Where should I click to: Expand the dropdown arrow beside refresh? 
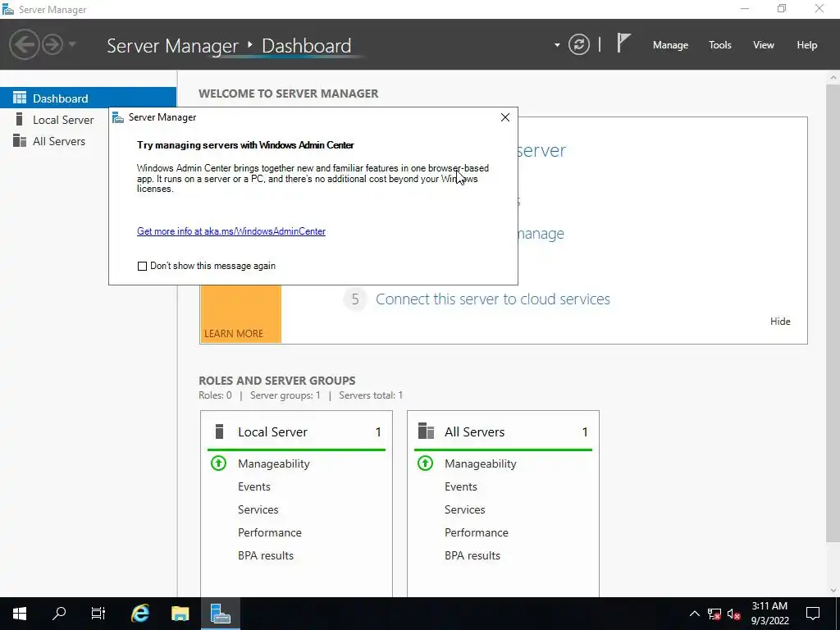point(557,45)
